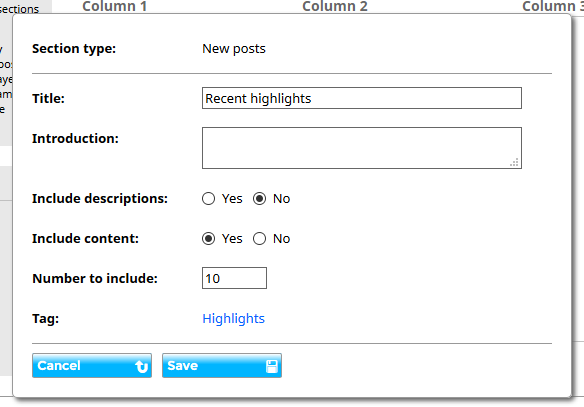Focus the Introduction text area

tap(362, 148)
